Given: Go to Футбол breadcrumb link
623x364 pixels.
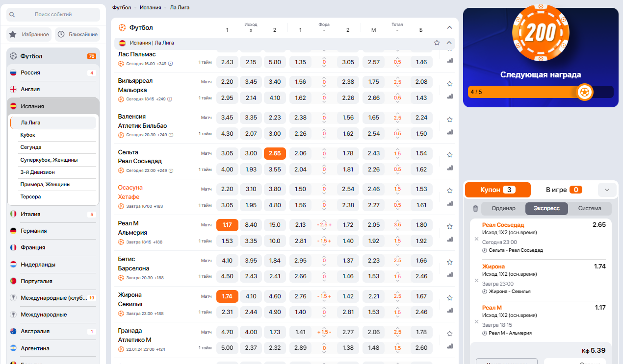Looking at the screenshot, I should [122, 8].
